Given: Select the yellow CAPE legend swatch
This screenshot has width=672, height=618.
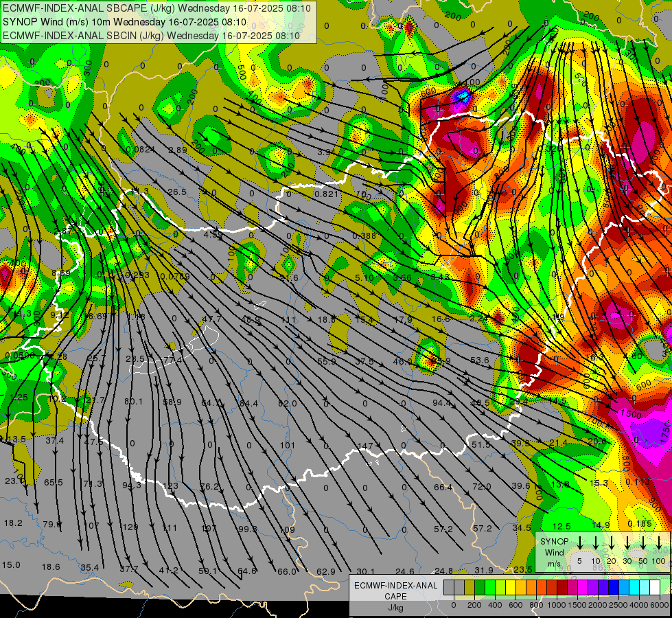Looking at the screenshot, I should 511,588.
